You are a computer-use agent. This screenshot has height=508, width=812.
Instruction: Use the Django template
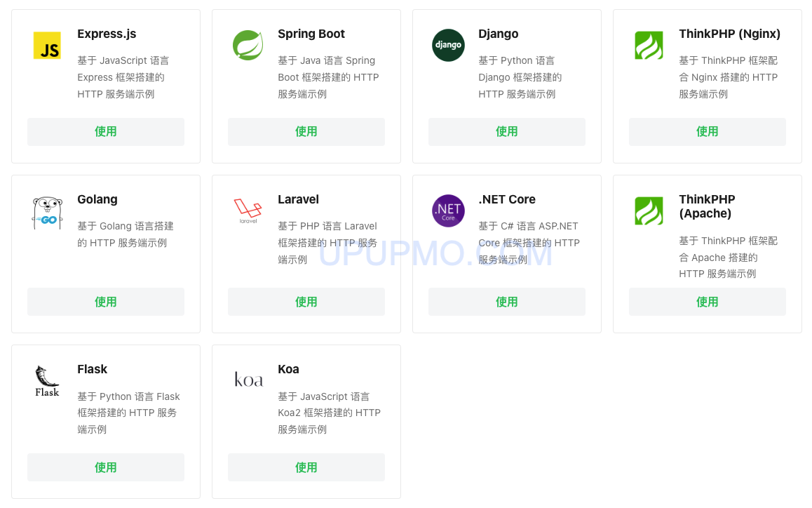coord(506,132)
